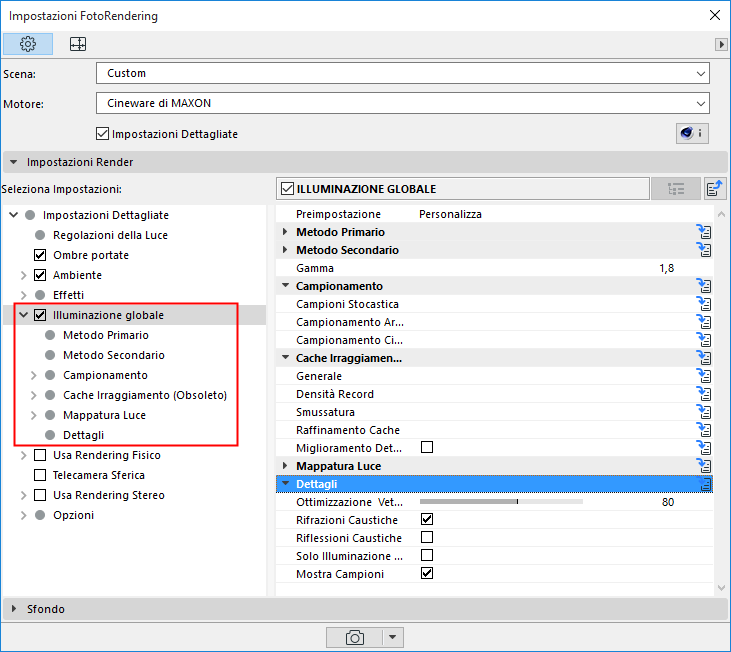This screenshot has height=652, width=731.
Task: Switch to the size settings tab icon
Action: (78, 44)
